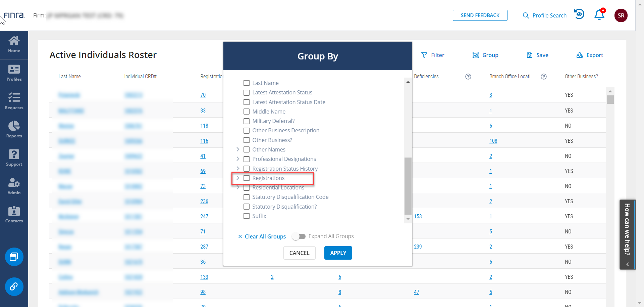Open Requests from the sidebar menu
644x307 pixels.
tap(14, 101)
